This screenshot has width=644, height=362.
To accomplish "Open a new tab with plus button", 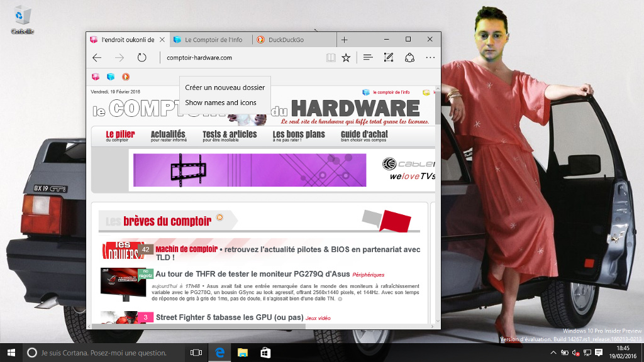I will click(344, 40).
